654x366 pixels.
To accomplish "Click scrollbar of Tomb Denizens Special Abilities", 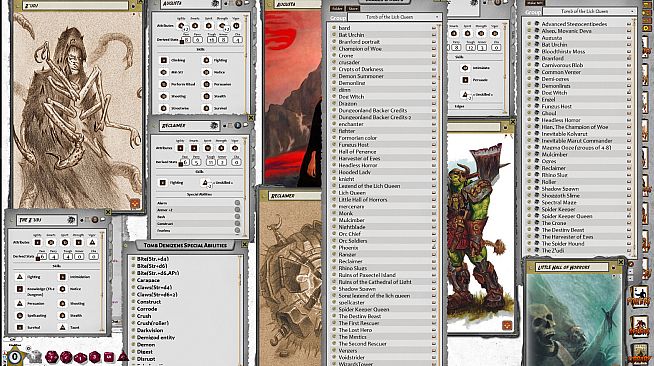I will [x=240, y=311].
